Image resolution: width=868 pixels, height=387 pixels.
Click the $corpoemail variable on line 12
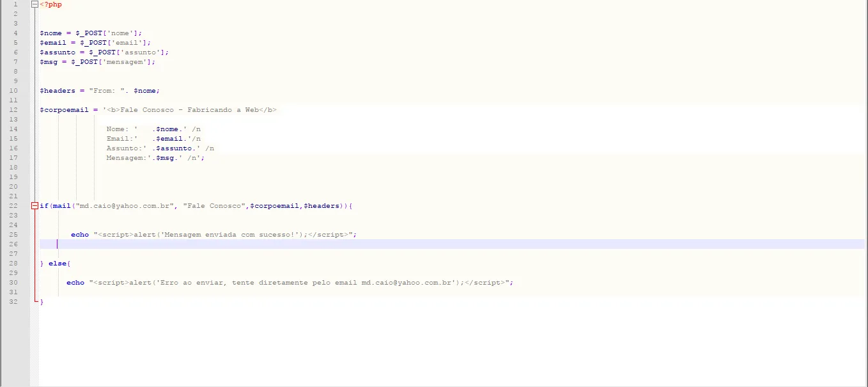click(x=64, y=110)
